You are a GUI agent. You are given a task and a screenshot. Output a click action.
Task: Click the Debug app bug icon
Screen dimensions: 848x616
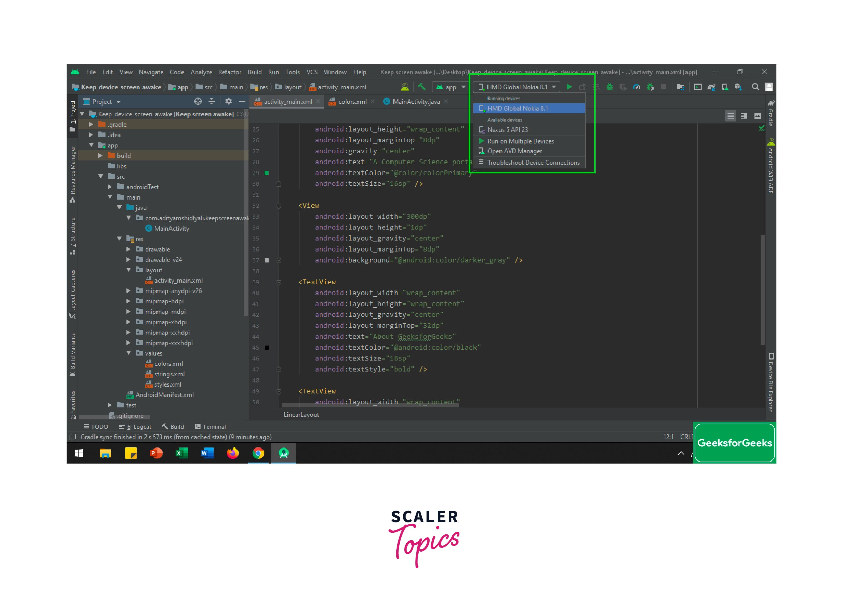(610, 87)
